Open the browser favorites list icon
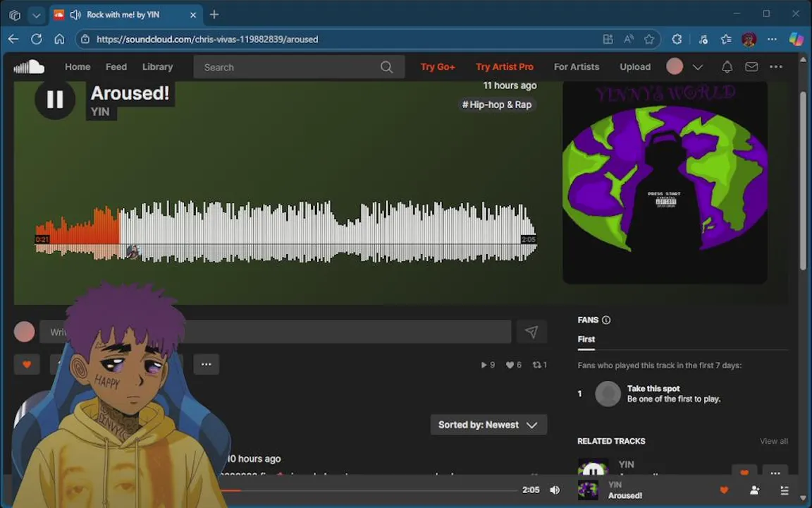The width and height of the screenshot is (812, 508). [726, 39]
